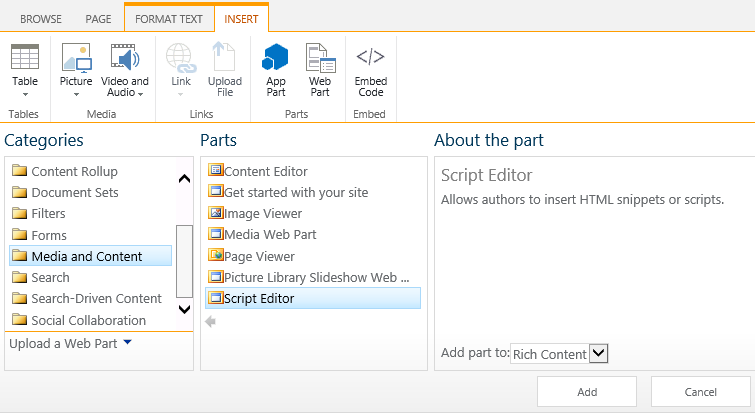Switch to the FORMAT TEXT tab

point(168,18)
